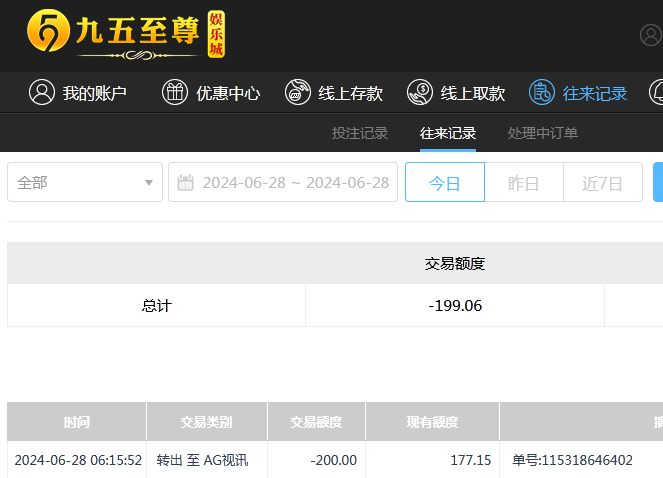663x478 pixels.
Task: Click the total amount -199.06
Action: pos(455,305)
